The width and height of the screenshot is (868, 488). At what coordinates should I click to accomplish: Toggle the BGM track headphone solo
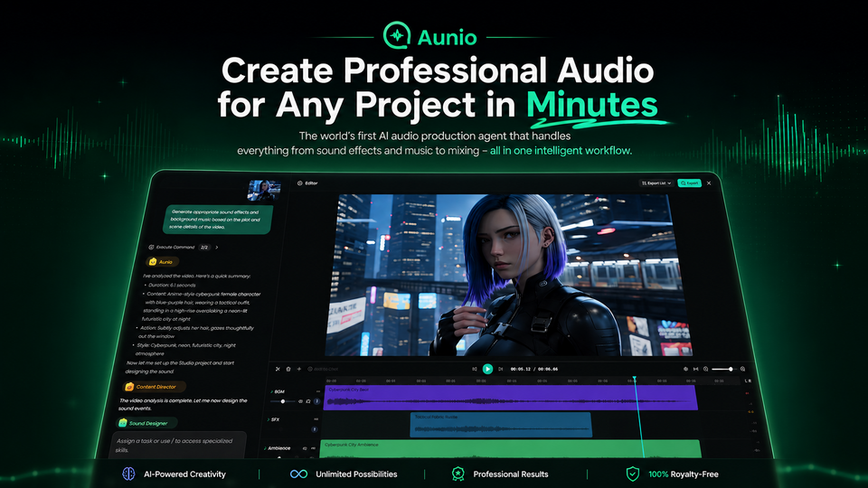tap(308, 401)
